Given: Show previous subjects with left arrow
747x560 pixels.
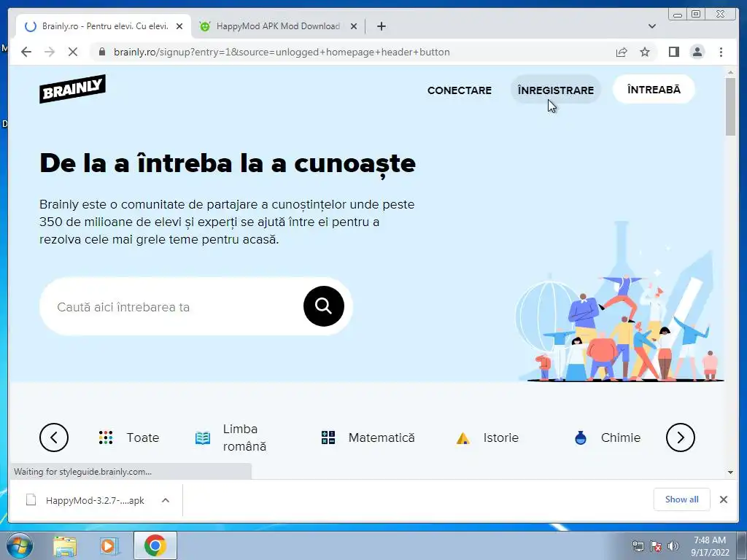Looking at the screenshot, I should [x=54, y=437].
